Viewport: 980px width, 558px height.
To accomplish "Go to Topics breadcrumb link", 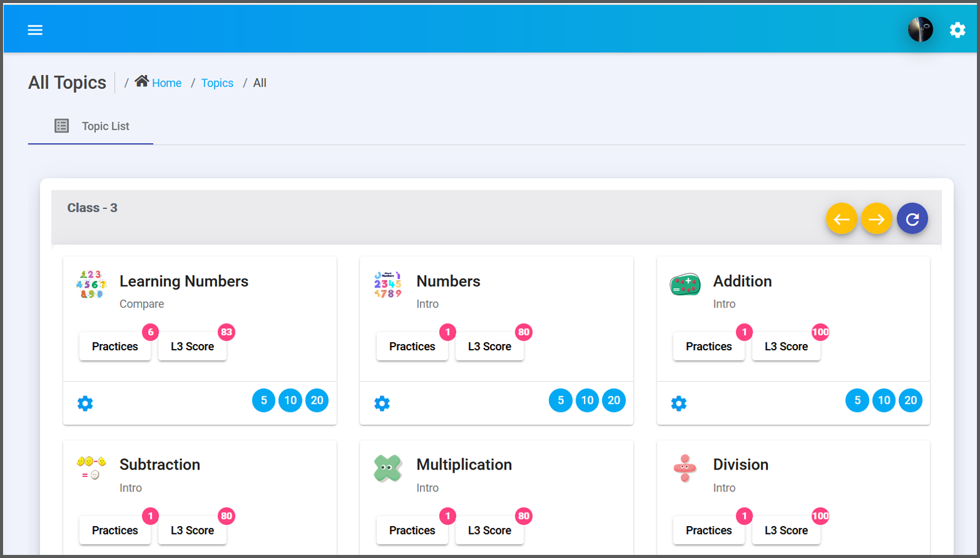I will [x=217, y=83].
